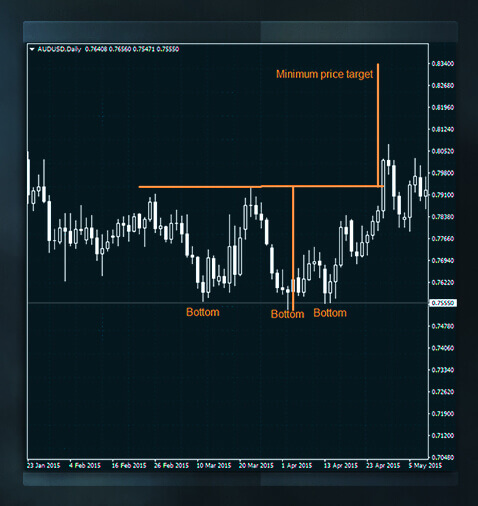Open the AUDUSD.Daily chart dropdown arrow
The width and height of the screenshot is (478, 506).
(x=32, y=49)
